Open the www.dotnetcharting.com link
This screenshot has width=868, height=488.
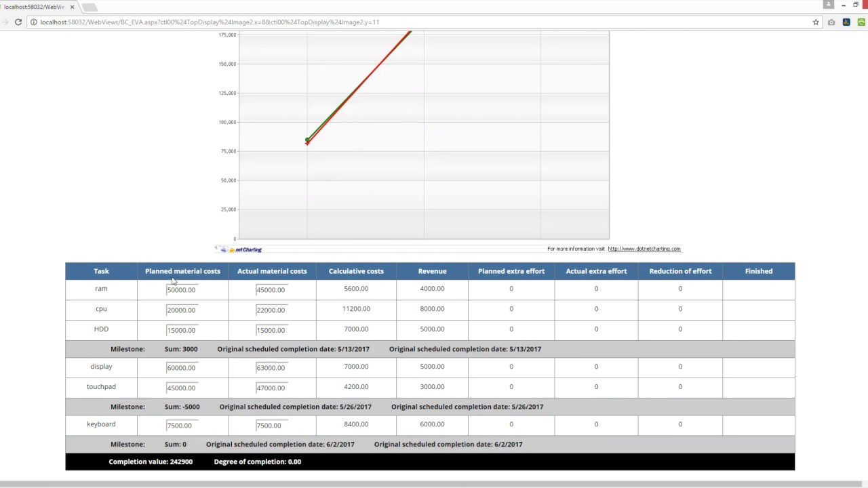click(x=644, y=249)
